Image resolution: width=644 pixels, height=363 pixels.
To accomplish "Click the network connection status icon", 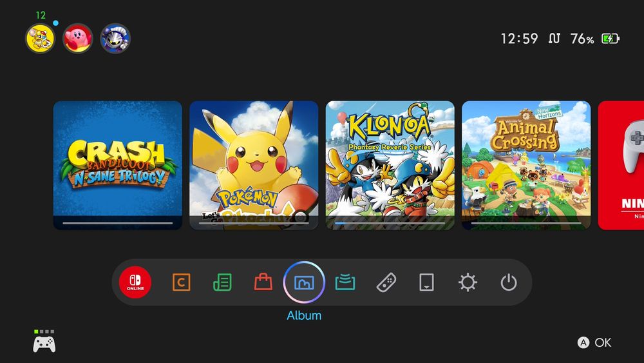I will pos(554,39).
